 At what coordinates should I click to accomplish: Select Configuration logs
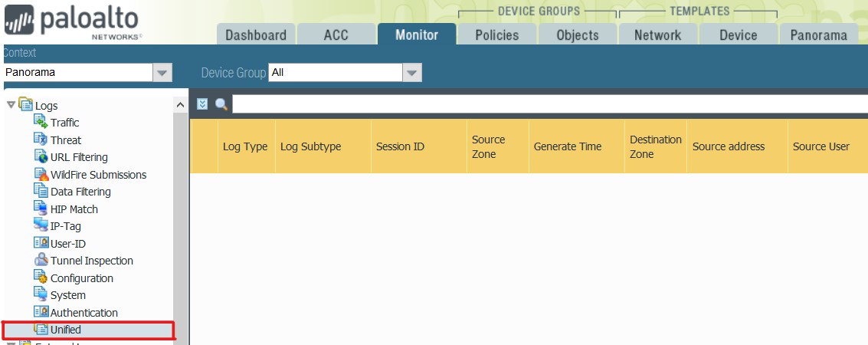coord(82,278)
